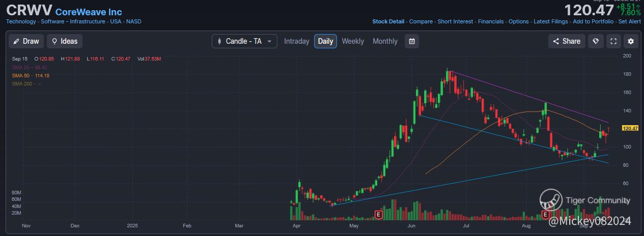Click the 2025 label on time axis
This screenshot has height=236, width=644.
click(132, 225)
